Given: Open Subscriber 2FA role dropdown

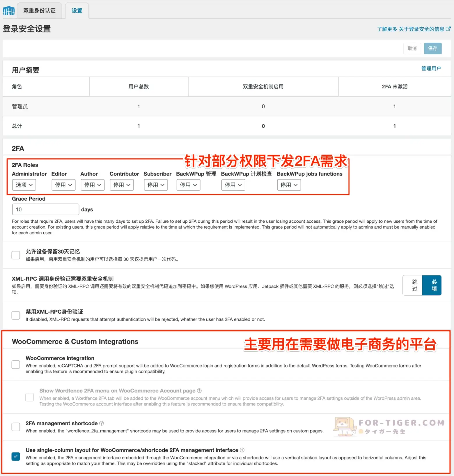Looking at the screenshot, I should pyautogui.click(x=156, y=185).
